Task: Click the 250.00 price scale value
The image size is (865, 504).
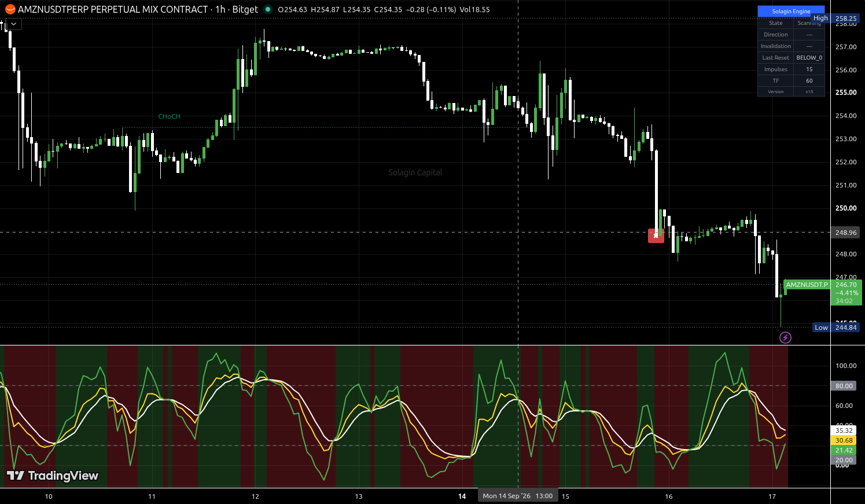Action: coord(846,208)
